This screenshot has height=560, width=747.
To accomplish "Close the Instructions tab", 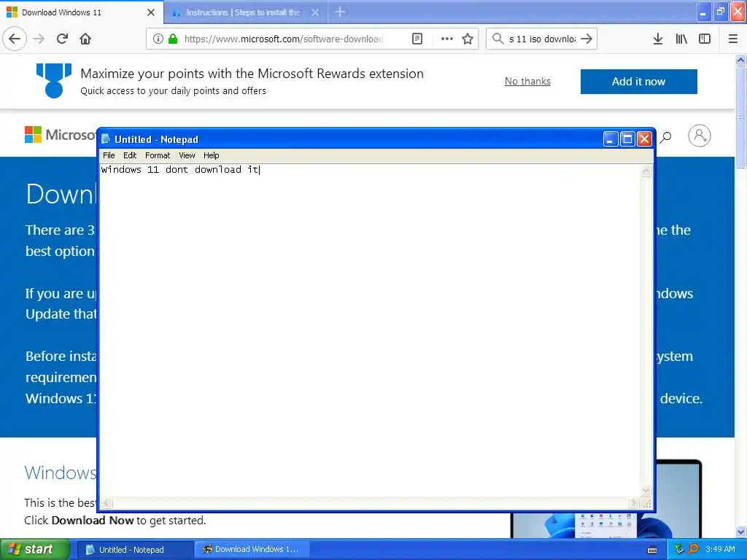I will (x=315, y=12).
